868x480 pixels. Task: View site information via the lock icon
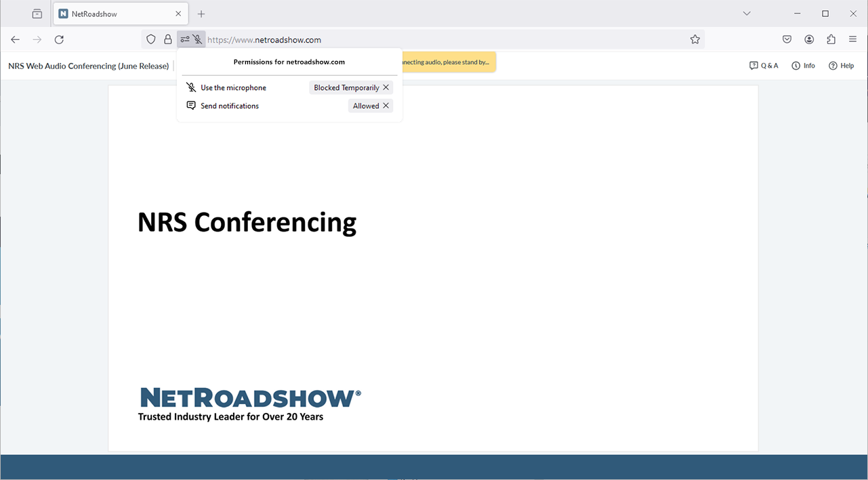(x=167, y=39)
